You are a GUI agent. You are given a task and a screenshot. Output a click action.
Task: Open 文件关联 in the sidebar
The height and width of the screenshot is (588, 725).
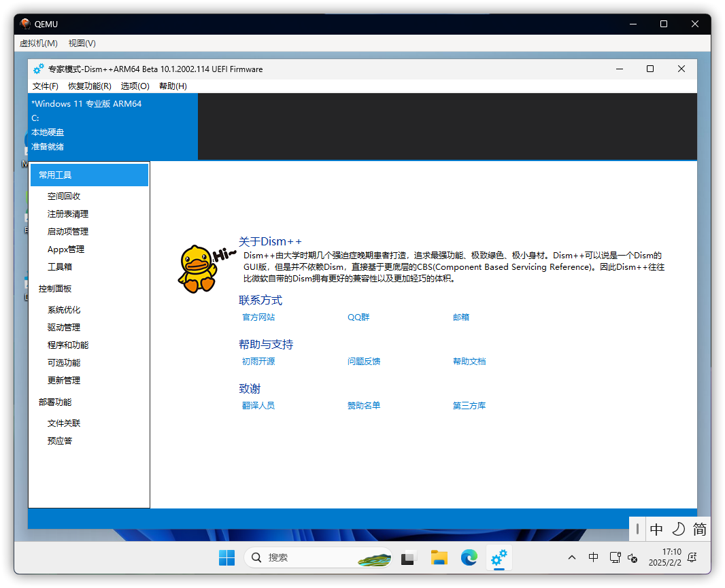point(64,423)
